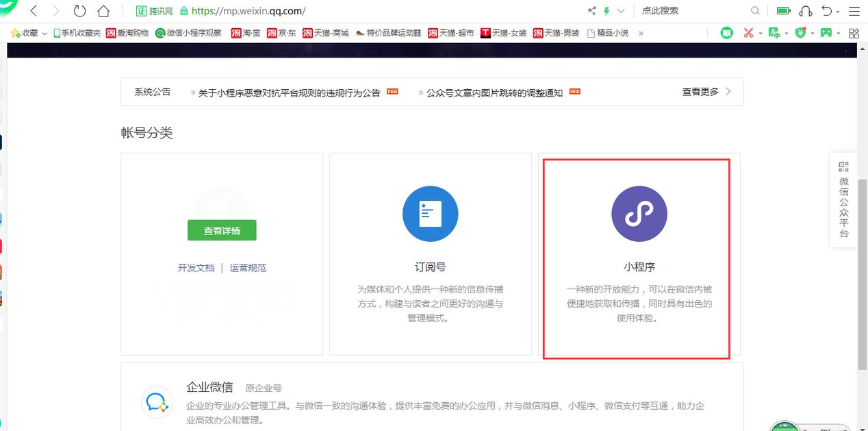Open dropdown arrow next to gamepad icon
The height and width of the screenshot is (431, 868).
click(x=839, y=34)
